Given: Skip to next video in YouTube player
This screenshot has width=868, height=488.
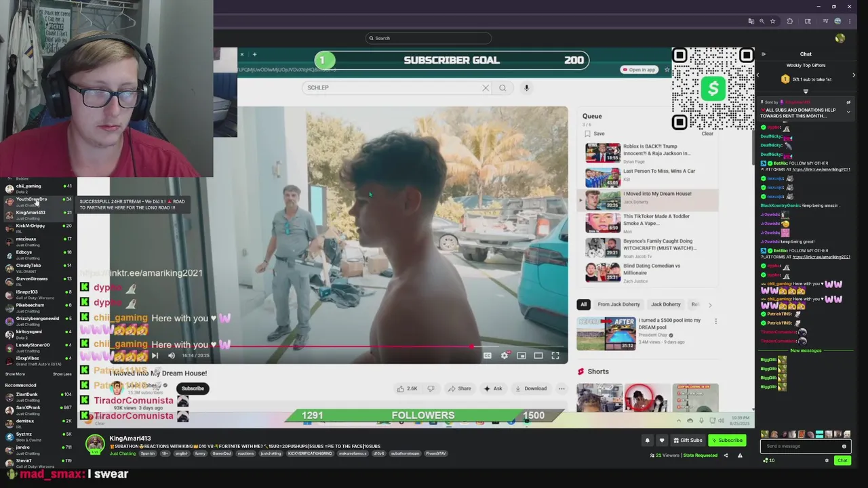Looking at the screenshot, I should tap(155, 355).
